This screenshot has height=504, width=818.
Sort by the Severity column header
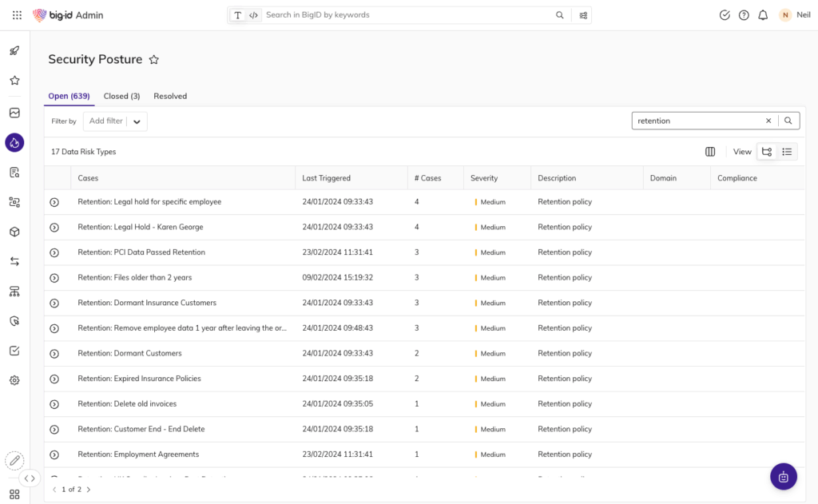point(484,178)
